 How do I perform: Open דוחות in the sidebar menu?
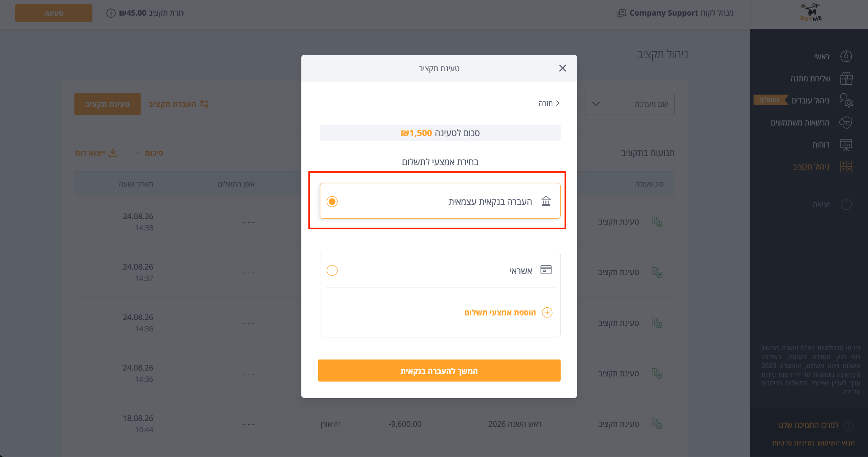(821, 145)
